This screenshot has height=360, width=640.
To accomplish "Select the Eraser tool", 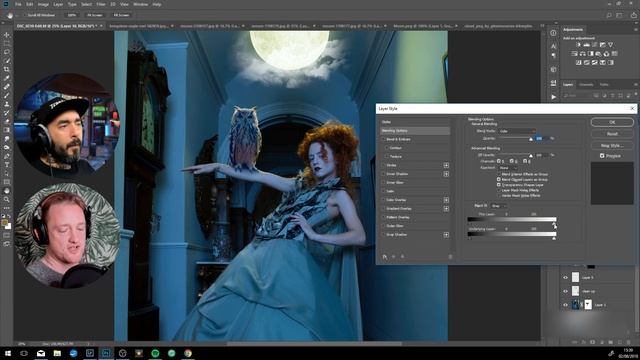I will click(x=7, y=121).
